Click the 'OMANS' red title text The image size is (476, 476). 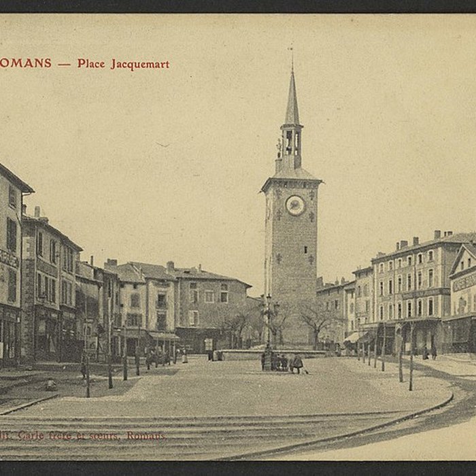(x=26, y=63)
